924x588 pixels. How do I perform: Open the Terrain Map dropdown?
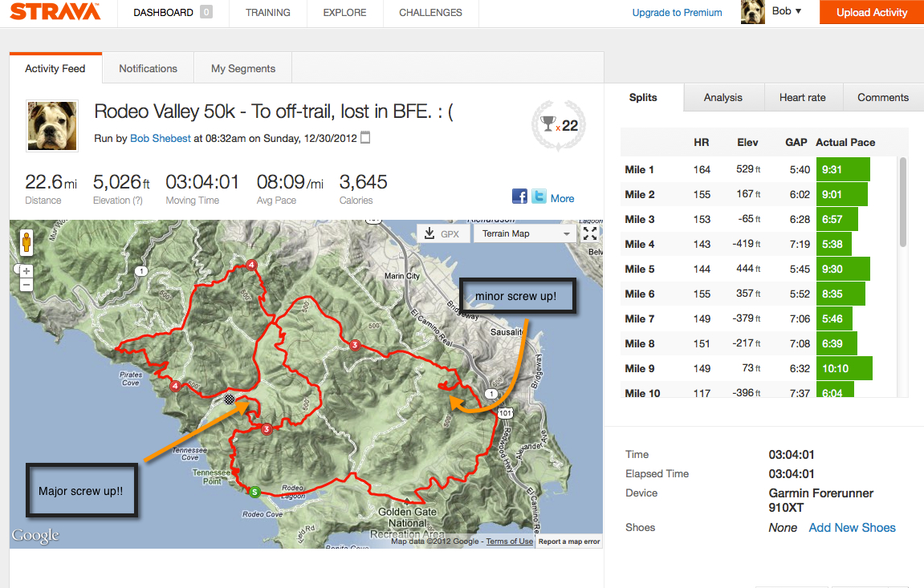click(525, 233)
